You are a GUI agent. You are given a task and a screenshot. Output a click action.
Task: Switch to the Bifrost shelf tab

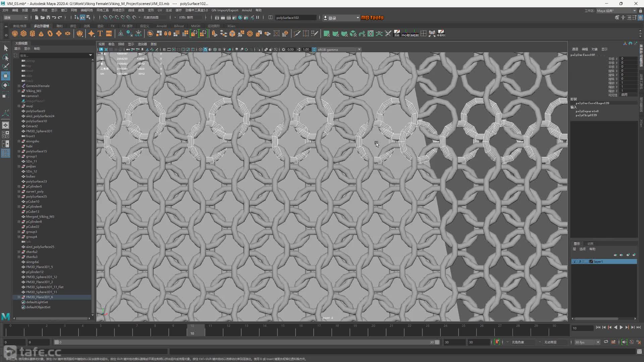[x=179, y=26]
